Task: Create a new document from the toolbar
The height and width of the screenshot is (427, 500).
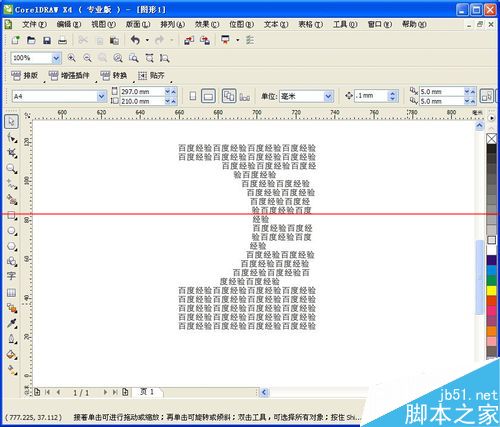Action: pos(15,40)
